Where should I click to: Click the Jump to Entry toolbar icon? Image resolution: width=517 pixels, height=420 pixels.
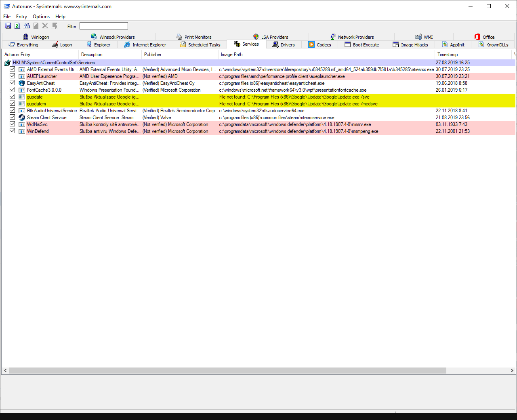[55, 26]
